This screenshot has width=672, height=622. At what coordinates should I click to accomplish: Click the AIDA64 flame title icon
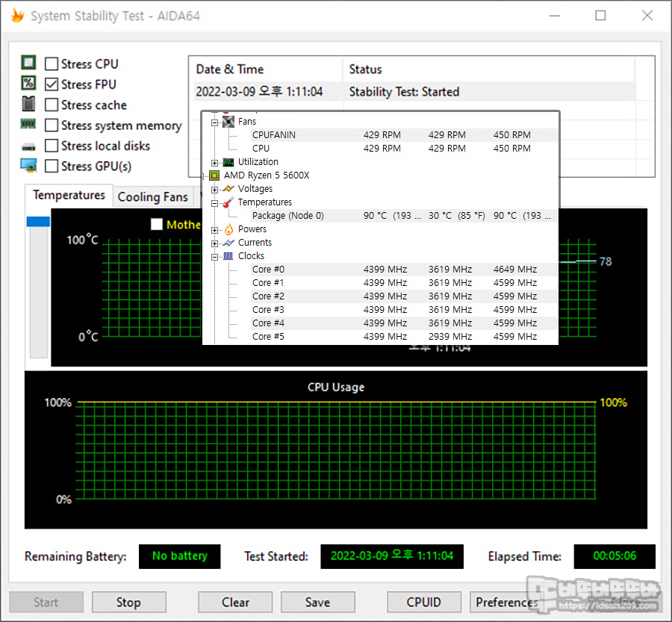coord(18,16)
